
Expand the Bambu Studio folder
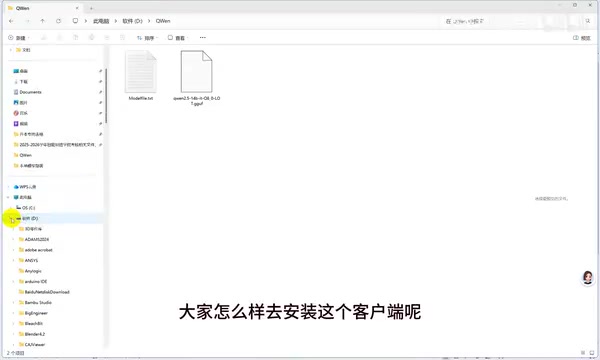click(14, 303)
